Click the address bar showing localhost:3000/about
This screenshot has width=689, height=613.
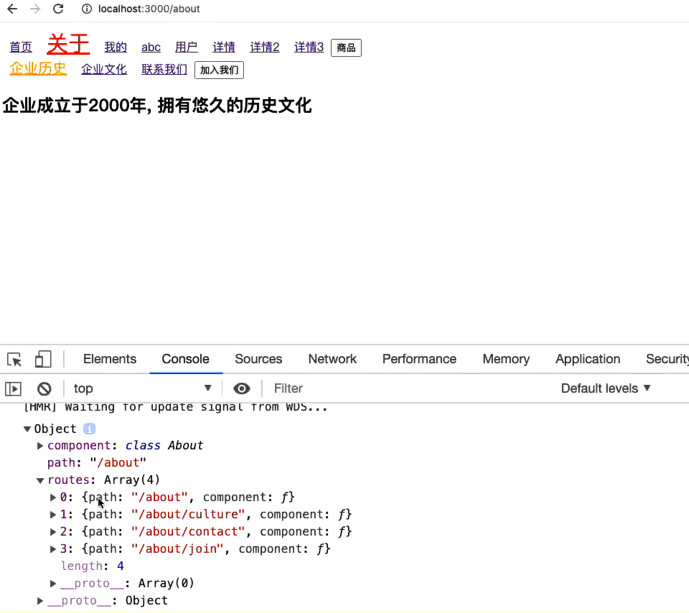(x=149, y=9)
